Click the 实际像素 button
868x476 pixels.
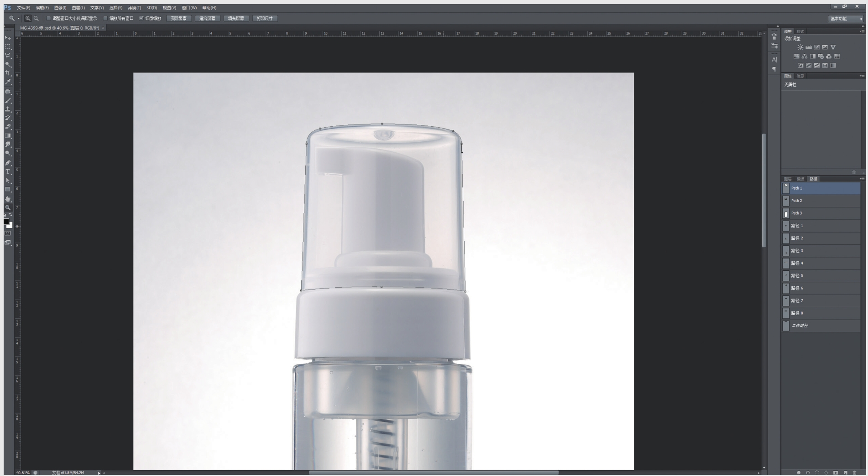(x=179, y=19)
